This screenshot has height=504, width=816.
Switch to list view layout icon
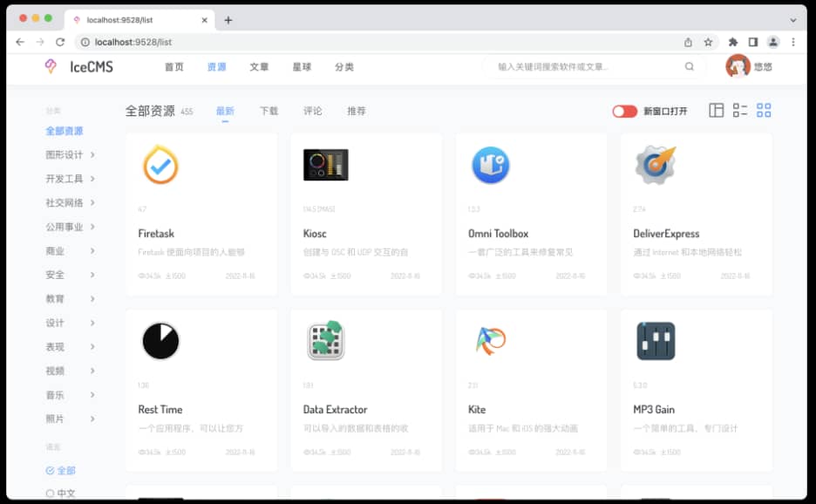[x=740, y=111]
